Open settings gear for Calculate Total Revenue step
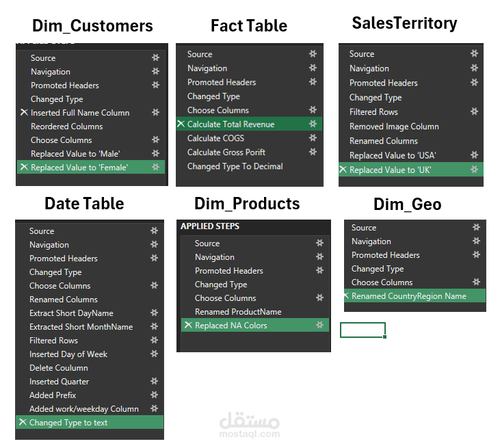The height and width of the screenshot is (448, 500). (x=313, y=124)
